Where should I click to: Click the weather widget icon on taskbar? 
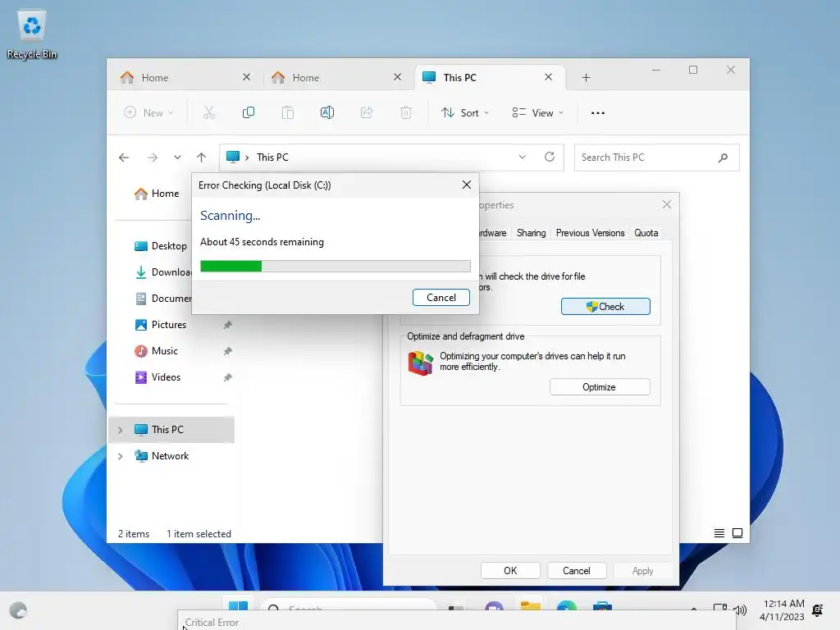(x=18, y=610)
